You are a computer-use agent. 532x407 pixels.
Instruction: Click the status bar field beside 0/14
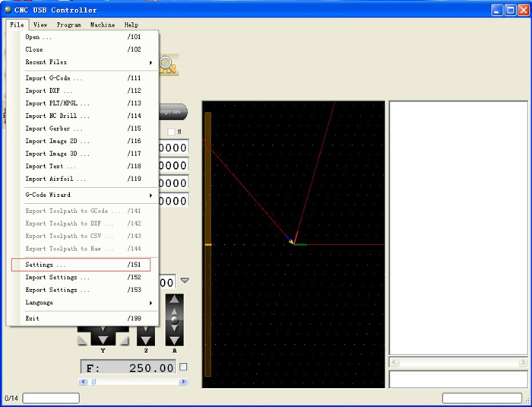click(51, 398)
